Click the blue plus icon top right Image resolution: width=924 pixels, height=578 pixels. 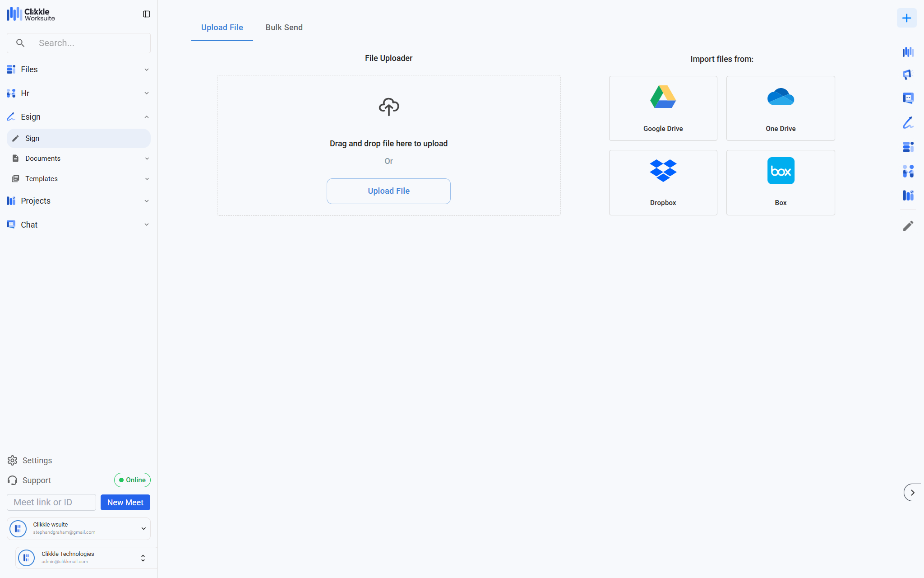pyautogui.click(x=906, y=18)
